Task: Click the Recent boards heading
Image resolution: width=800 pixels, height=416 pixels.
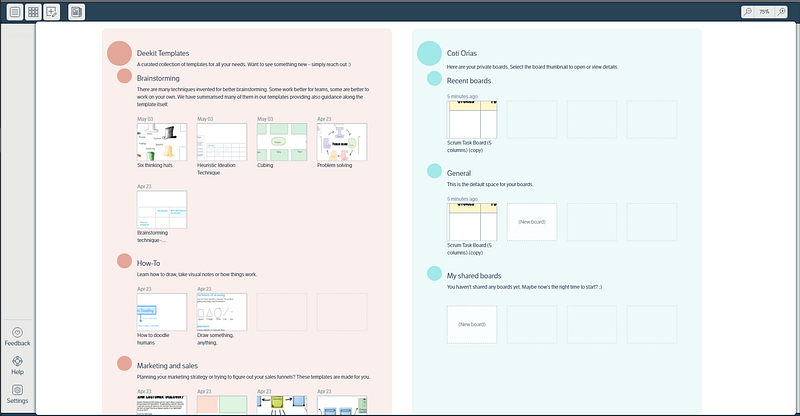Action: click(x=469, y=81)
